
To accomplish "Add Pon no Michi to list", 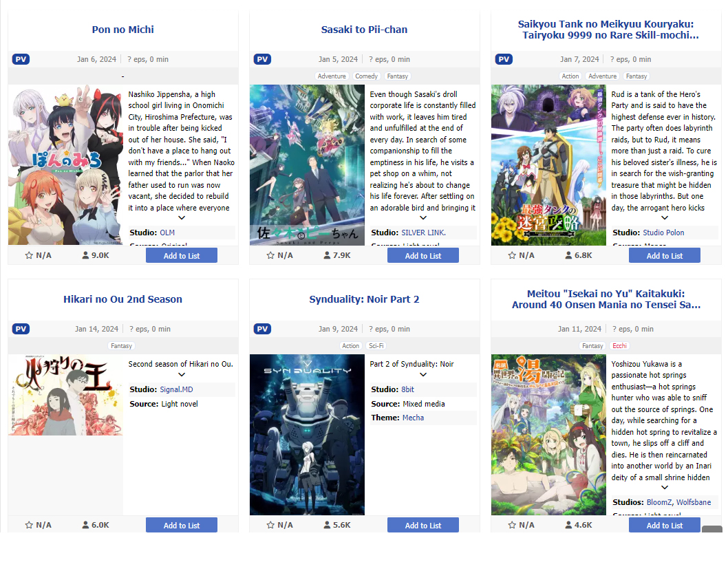I will [x=182, y=256].
